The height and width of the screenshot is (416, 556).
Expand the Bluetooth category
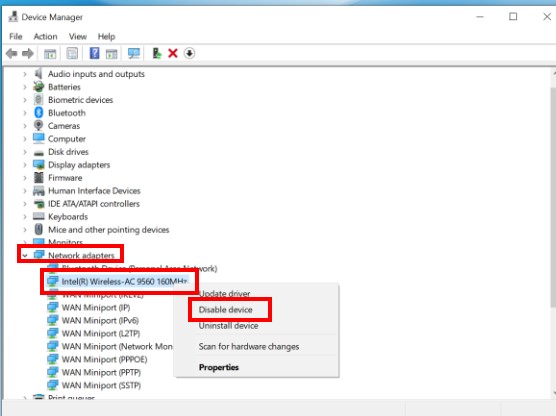coord(25,113)
